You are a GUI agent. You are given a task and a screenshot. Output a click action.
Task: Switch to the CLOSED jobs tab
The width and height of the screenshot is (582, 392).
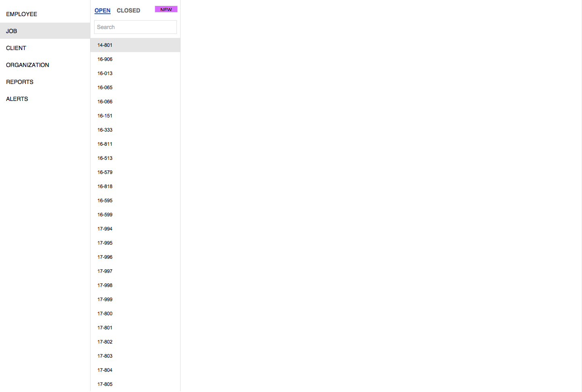pyautogui.click(x=128, y=10)
